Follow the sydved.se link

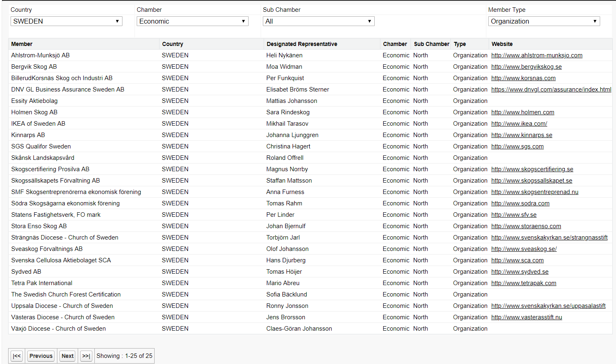click(520, 272)
